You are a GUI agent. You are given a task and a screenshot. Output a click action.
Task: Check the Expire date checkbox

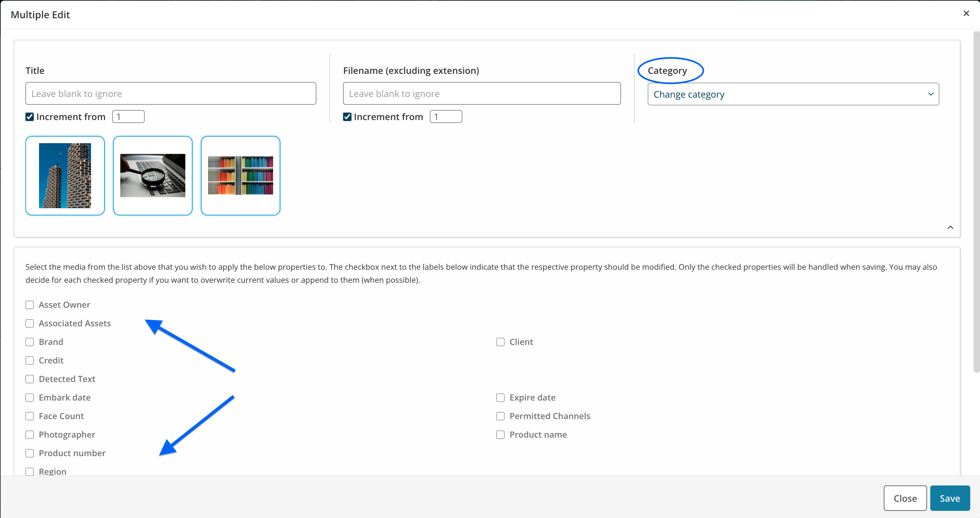point(500,397)
